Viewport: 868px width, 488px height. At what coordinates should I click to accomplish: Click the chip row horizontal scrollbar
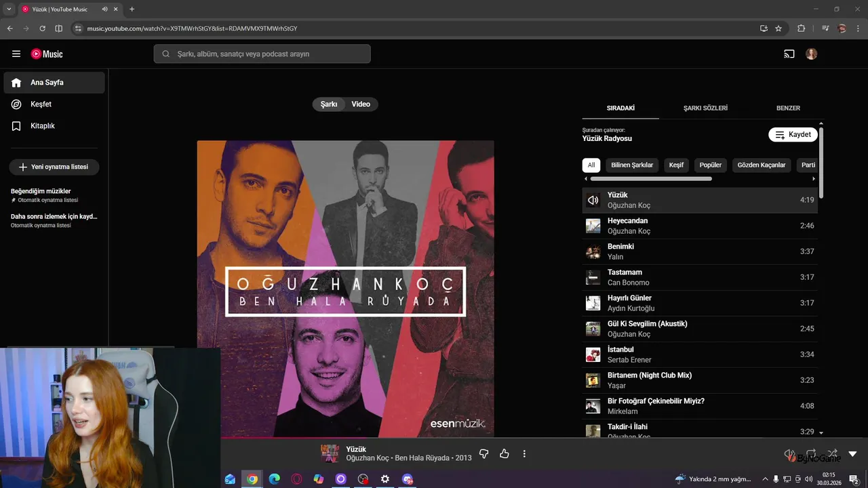click(651, 179)
